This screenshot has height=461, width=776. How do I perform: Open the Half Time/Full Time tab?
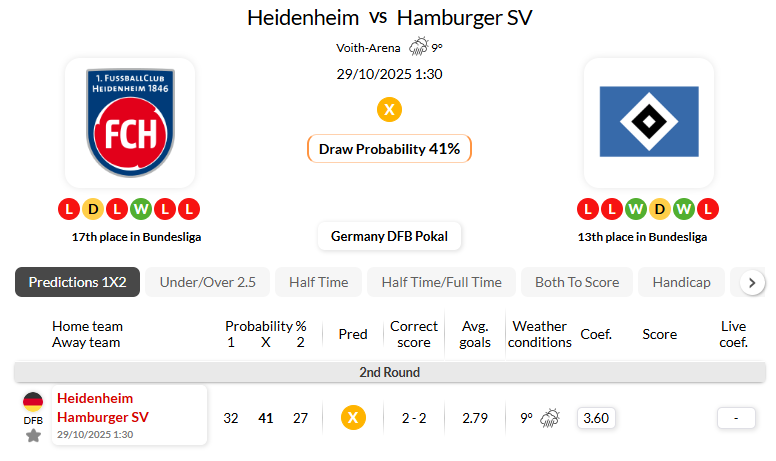[x=441, y=282]
